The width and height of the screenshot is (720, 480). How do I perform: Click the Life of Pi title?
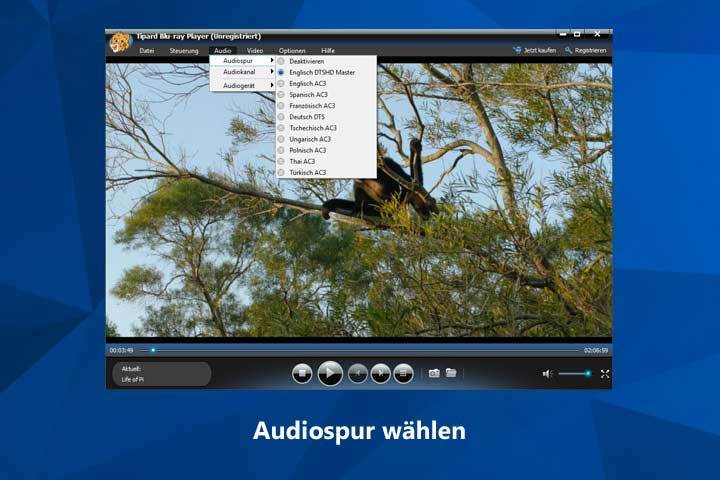click(133, 379)
